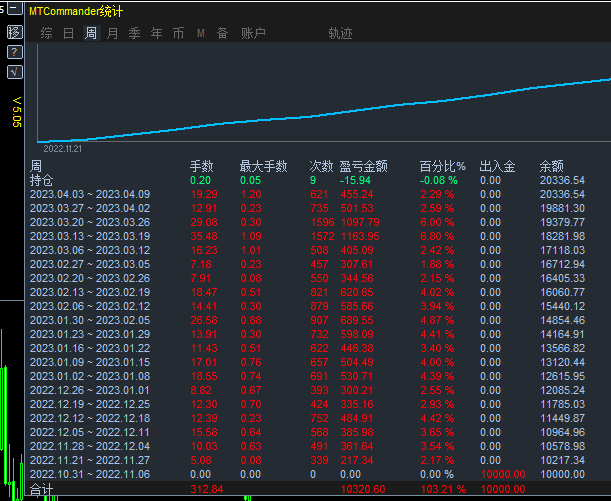Click the 合计 totals row label
This screenshot has width=611, height=501.
coord(41,489)
